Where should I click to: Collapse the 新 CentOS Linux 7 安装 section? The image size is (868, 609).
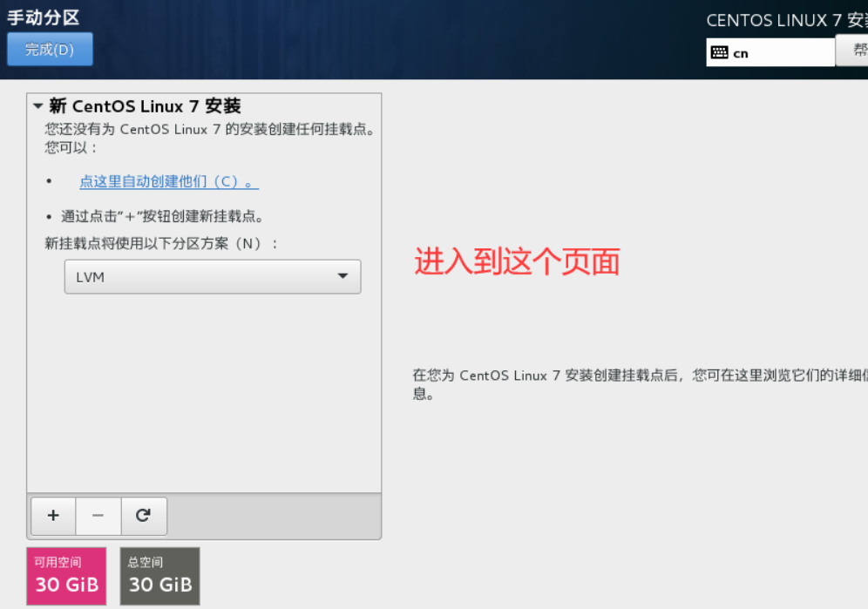[37, 105]
